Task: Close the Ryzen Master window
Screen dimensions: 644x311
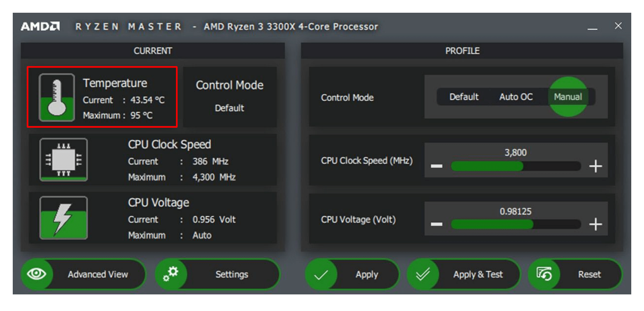Action: (x=618, y=26)
